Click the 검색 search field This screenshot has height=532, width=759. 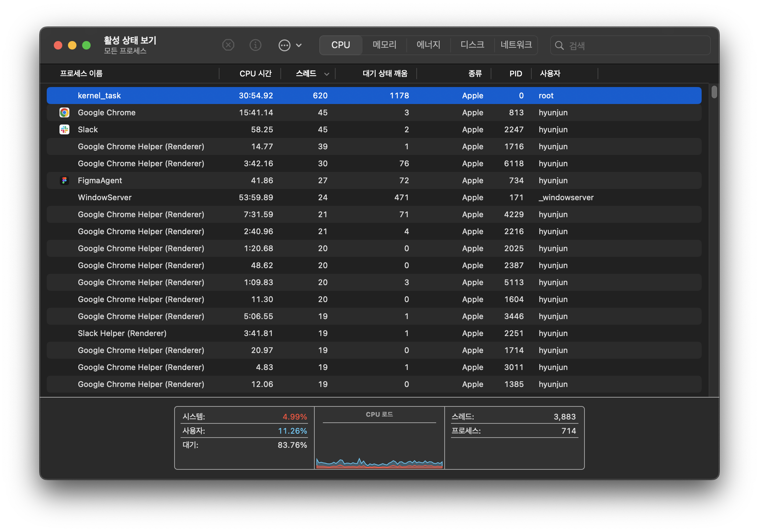[637, 45]
